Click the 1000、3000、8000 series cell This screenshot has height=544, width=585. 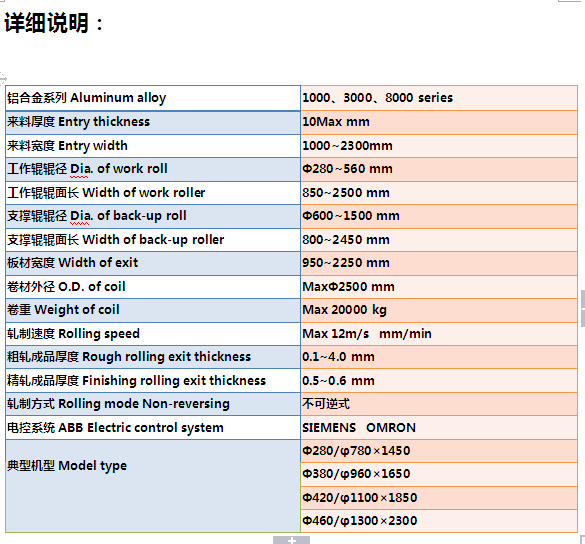coord(439,98)
